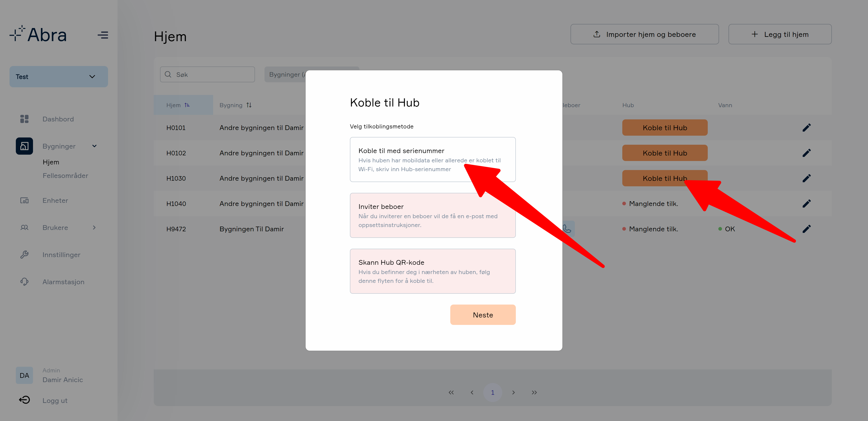Screen dimensions: 868x421
Task: Expand the Brukere submenu arrow
Action: pos(94,227)
